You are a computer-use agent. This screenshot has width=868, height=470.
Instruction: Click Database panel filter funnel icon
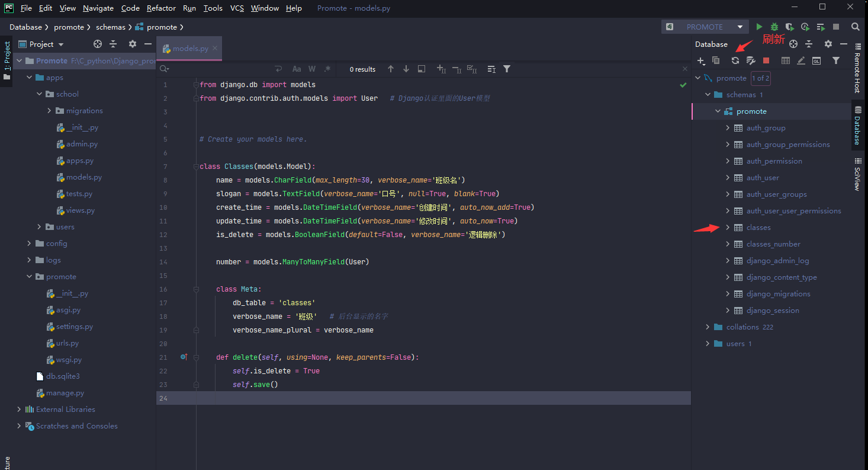(x=836, y=60)
